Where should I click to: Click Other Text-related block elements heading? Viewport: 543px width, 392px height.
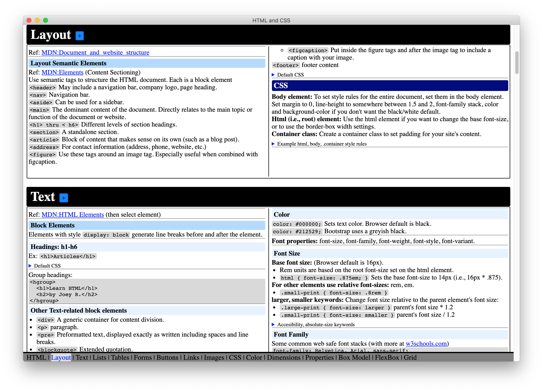click(147, 311)
